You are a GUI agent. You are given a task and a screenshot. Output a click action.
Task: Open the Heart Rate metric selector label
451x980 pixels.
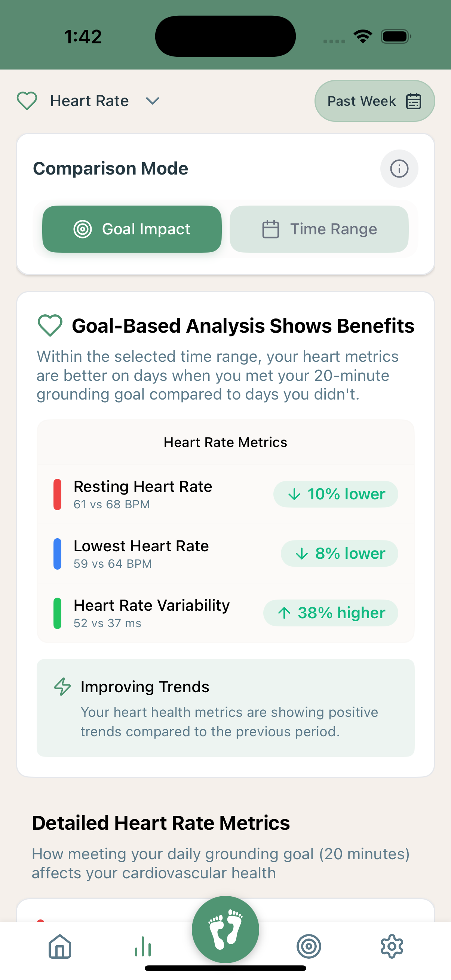pos(89,101)
